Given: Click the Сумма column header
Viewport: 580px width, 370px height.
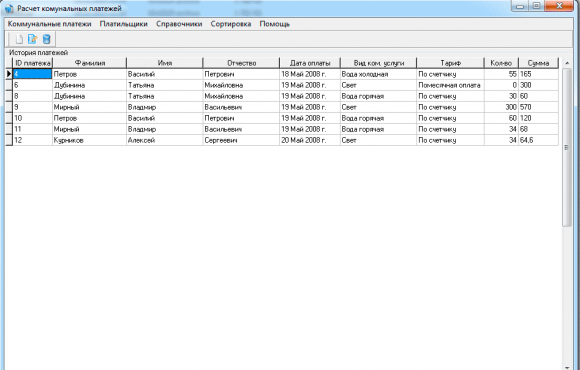Looking at the screenshot, I should pos(538,63).
